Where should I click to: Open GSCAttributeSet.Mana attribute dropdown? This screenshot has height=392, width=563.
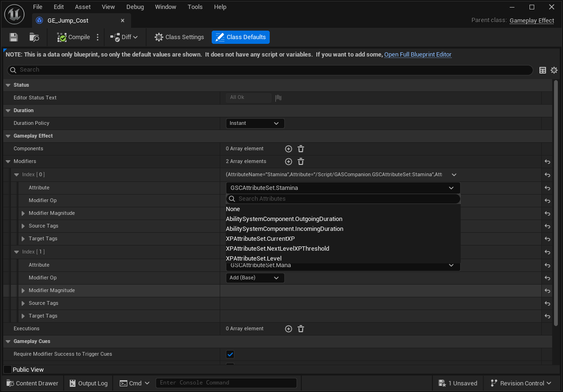pyautogui.click(x=343, y=267)
